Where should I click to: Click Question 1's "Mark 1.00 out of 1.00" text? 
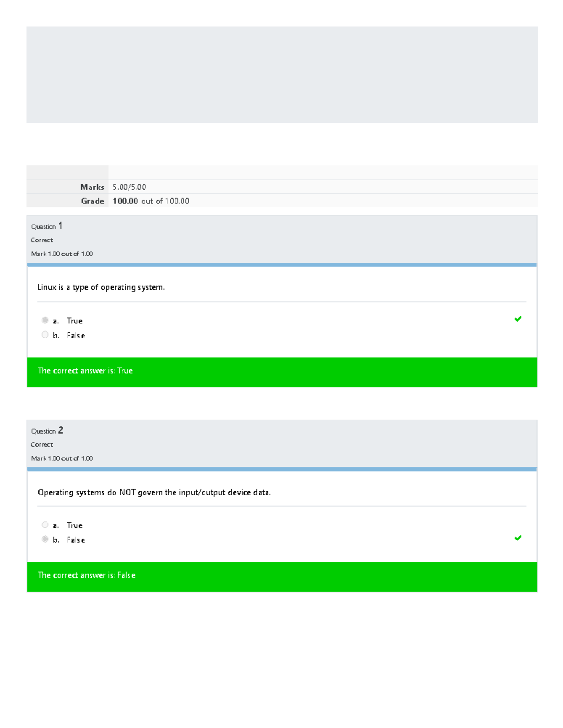pos(62,254)
